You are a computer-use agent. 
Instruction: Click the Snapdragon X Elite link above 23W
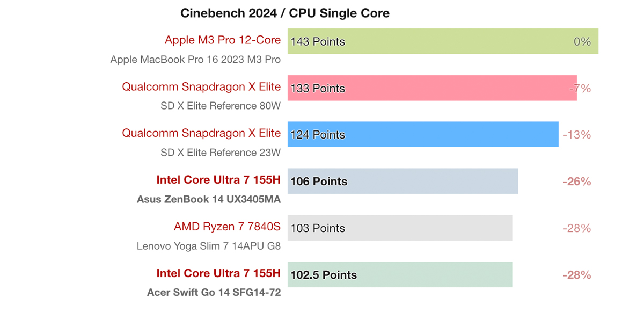[x=201, y=133]
